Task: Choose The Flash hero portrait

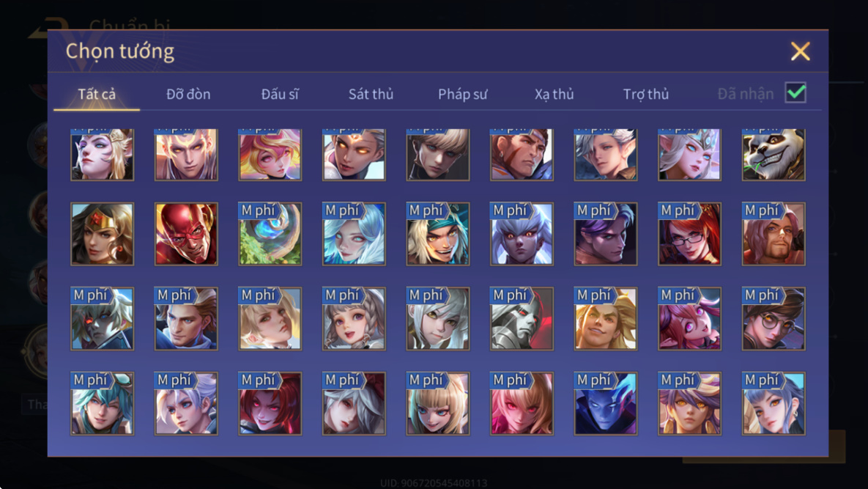Action: (186, 234)
